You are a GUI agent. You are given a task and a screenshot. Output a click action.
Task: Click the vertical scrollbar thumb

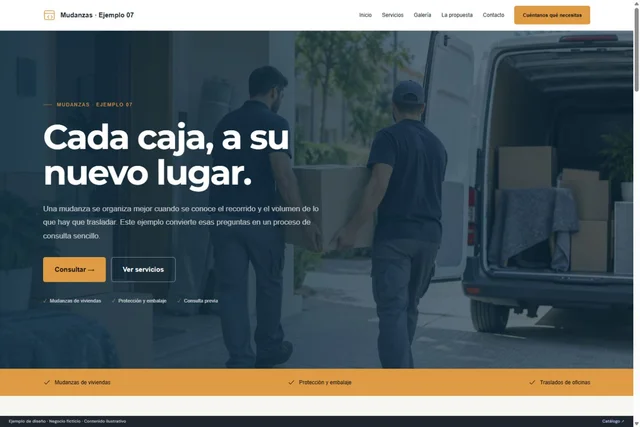[636, 50]
